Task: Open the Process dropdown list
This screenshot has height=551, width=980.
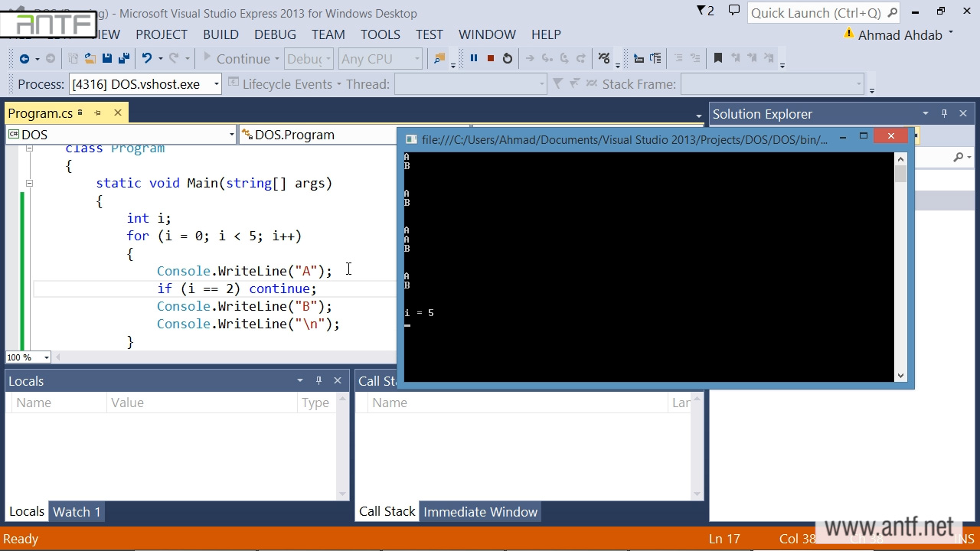Action: [216, 84]
